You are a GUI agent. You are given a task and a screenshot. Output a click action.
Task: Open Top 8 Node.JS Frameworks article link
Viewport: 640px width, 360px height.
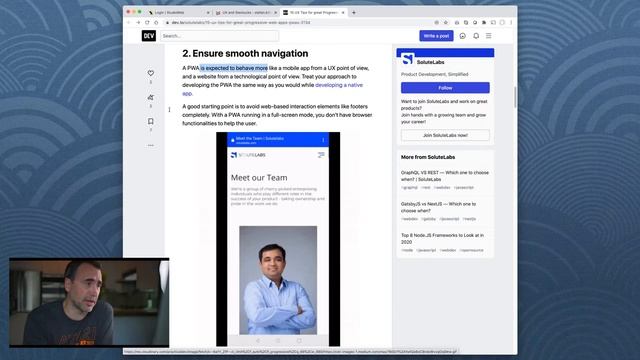442,238
